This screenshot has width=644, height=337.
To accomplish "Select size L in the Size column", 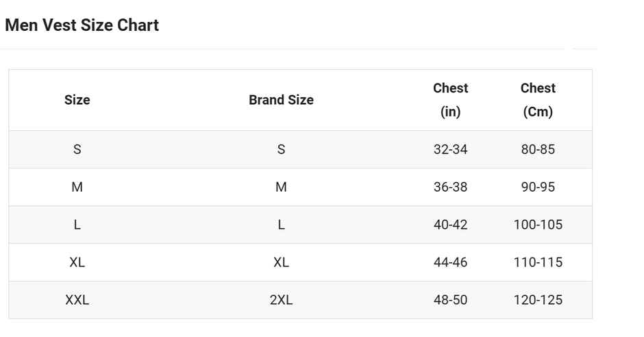I will (x=77, y=225).
